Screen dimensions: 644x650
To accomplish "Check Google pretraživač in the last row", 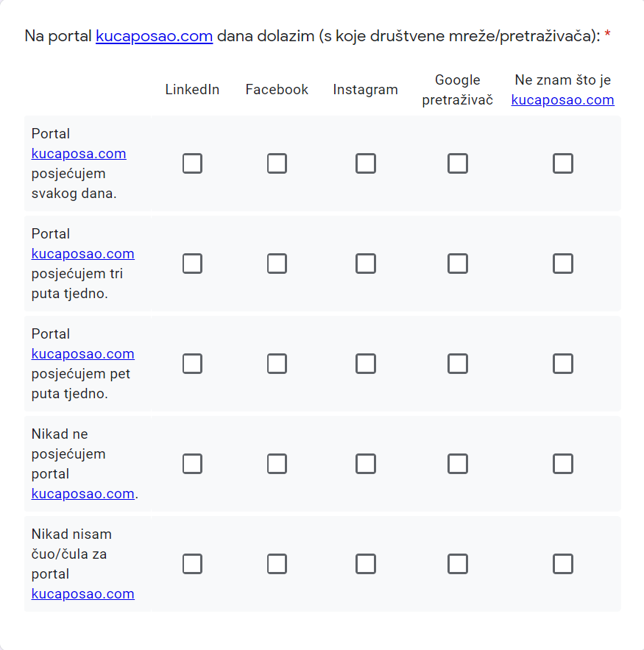I will pos(457,564).
